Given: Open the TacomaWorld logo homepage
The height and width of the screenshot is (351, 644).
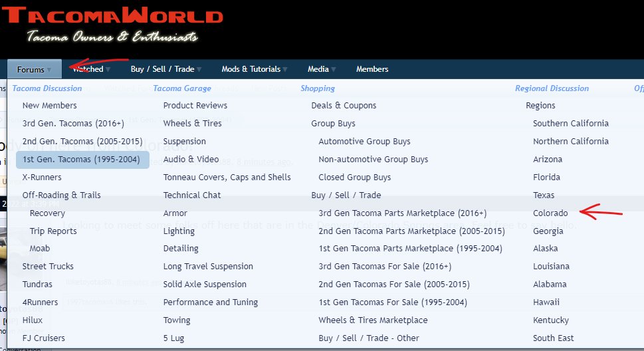Looking at the screenshot, I should tap(112, 25).
